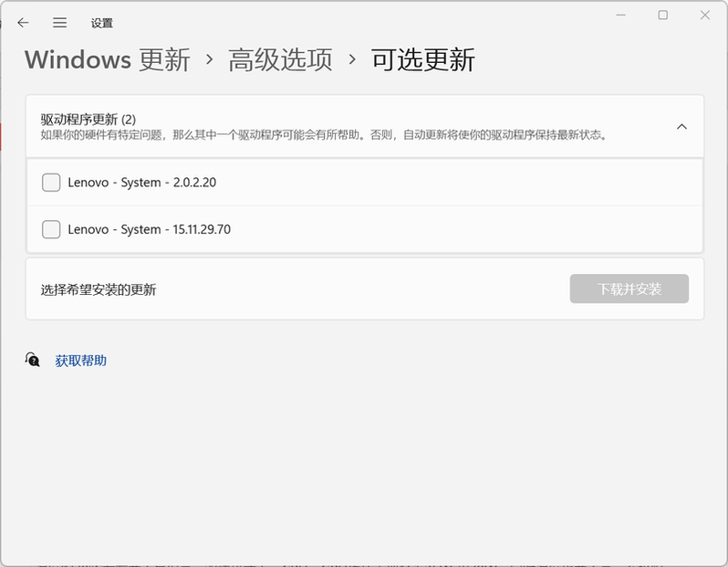Check Lenovo - System - 15.11.29.70 checkbox
Image resolution: width=728 pixels, height=567 pixels.
click(x=51, y=229)
